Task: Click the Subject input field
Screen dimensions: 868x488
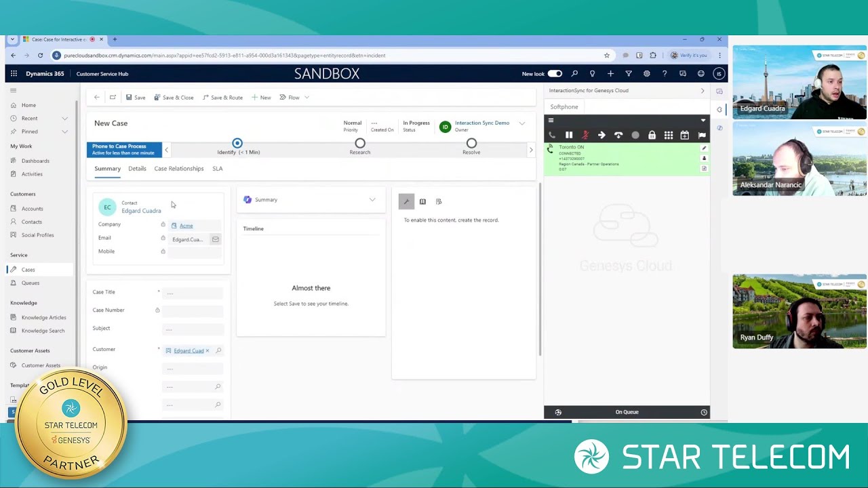Action: click(x=193, y=329)
